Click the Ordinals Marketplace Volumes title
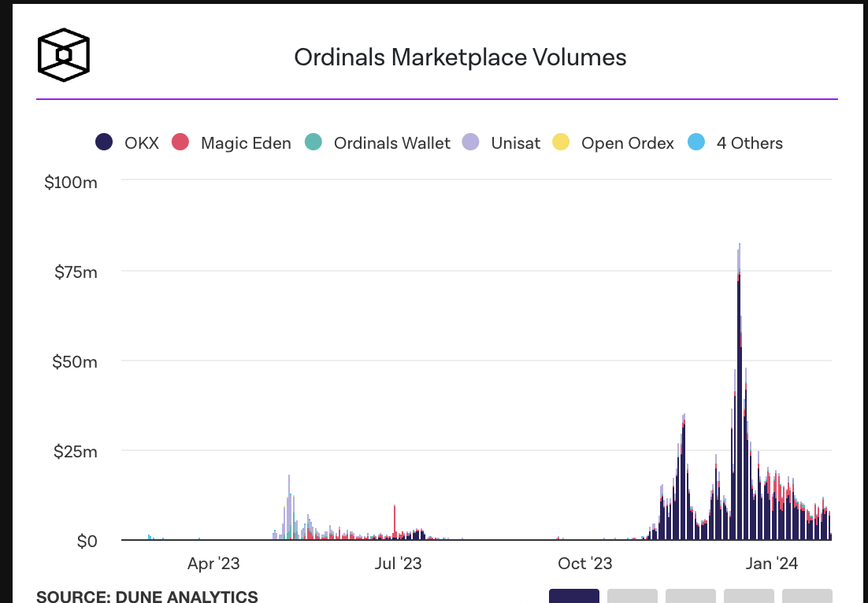 460,57
